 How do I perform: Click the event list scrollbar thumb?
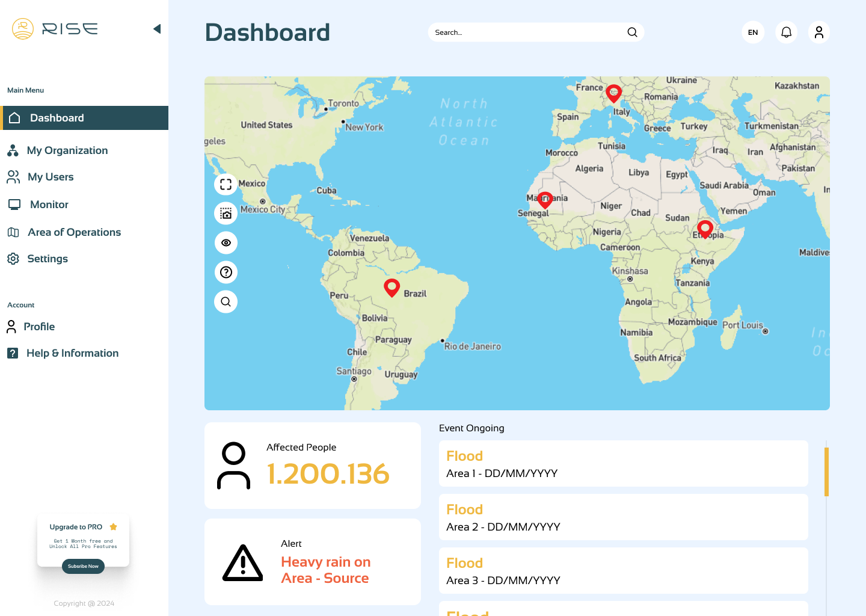[x=826, y=472]
